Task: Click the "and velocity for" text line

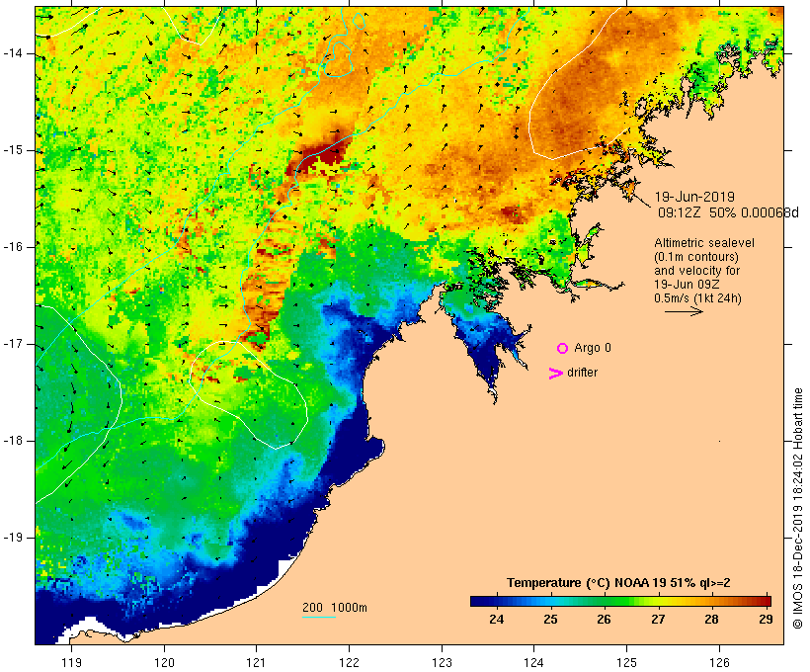Action: [696, 271]
